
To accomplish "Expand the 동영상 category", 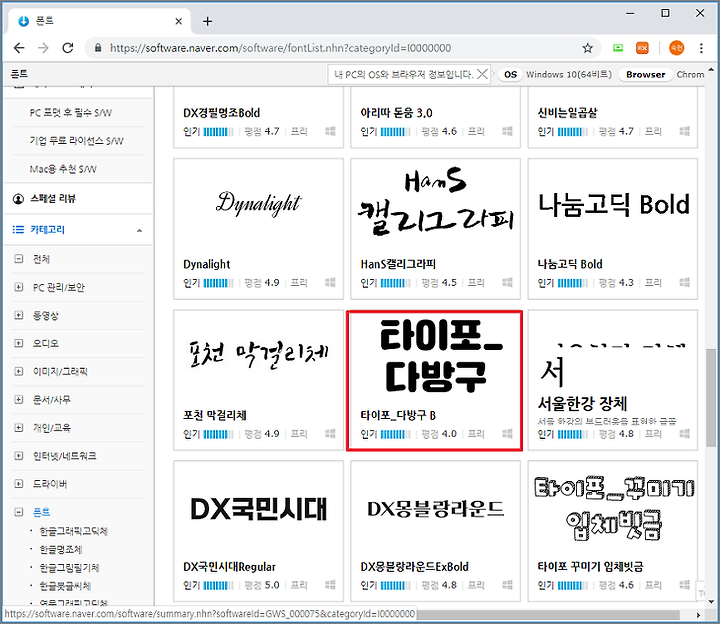I will tap(19, 315).
